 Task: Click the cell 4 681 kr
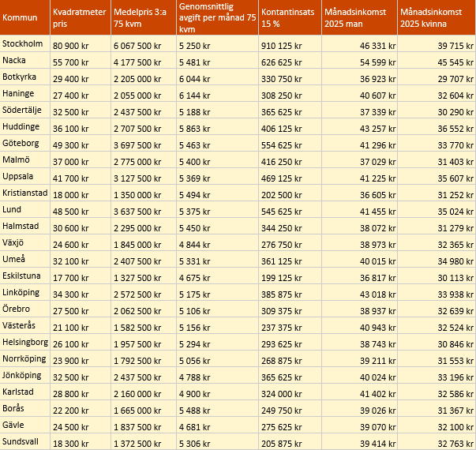click(217, 425)
